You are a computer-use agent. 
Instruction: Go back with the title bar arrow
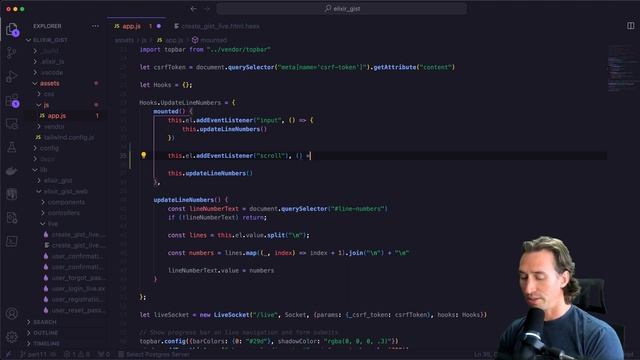tap(193, 9)
